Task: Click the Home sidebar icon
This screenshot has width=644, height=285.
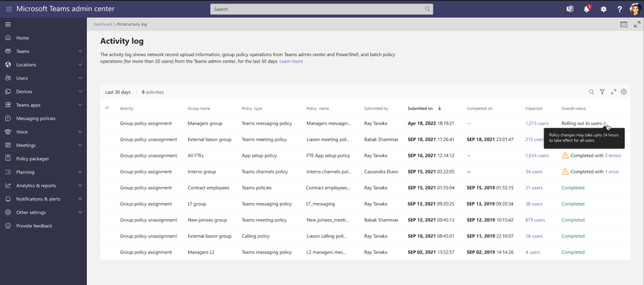Action: [8, 38]
